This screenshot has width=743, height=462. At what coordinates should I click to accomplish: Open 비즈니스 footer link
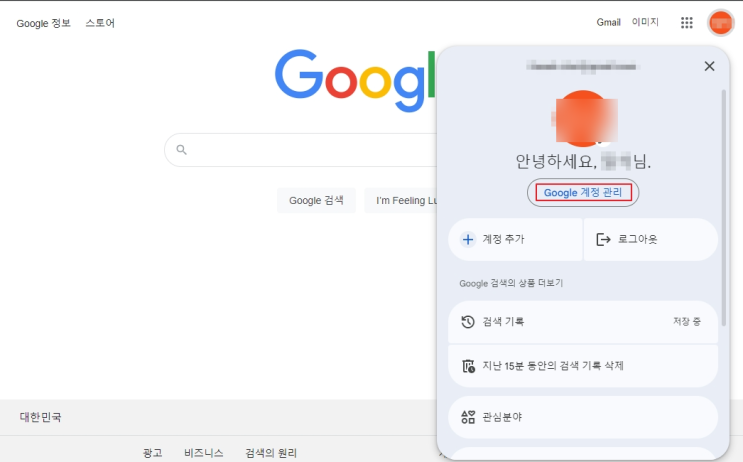[x=204, y=453]
